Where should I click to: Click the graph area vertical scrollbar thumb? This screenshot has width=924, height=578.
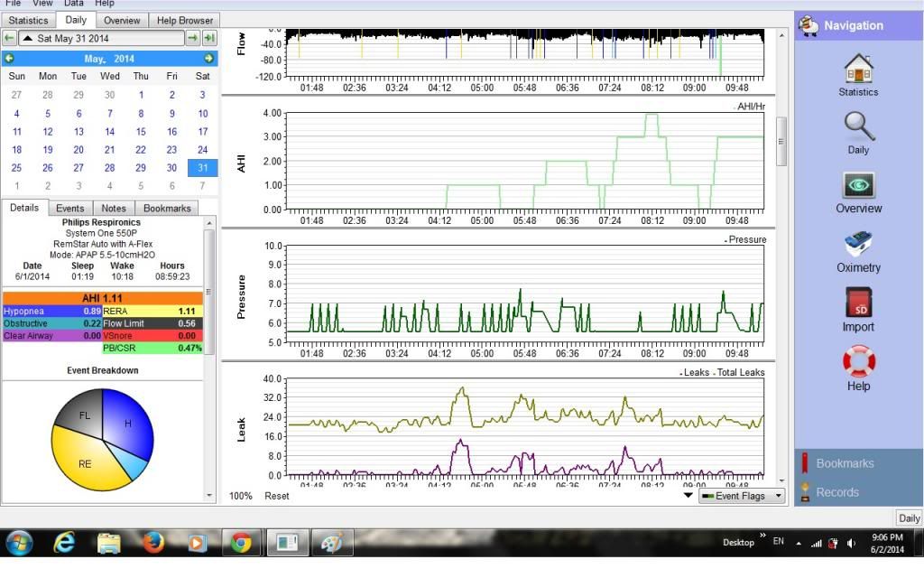point(781,142)
